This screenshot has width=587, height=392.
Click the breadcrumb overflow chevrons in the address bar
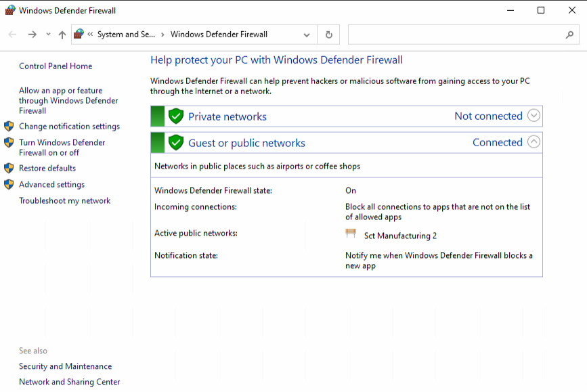coord(90,34)
